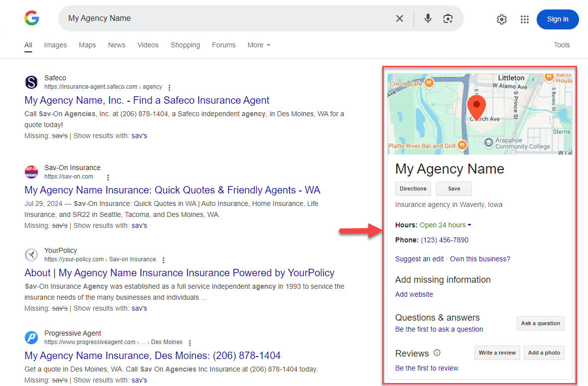This screenshot has width=588, height=386.
Task: Expand Open 24 hours details
Action: 445,225
